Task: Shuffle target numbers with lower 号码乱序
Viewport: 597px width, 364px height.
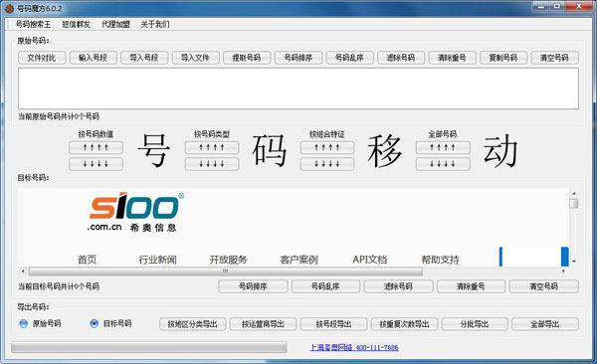Action: pos(325,286)
